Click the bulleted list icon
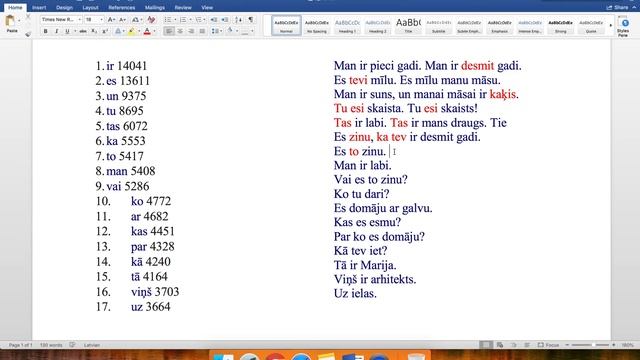 click(168, 20)
